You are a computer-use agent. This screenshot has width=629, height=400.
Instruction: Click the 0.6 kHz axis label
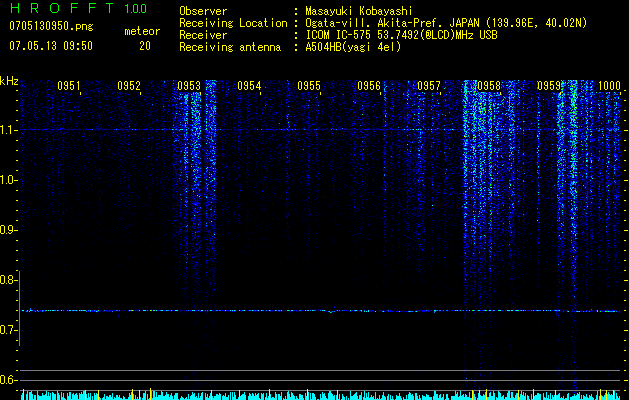coord(8,380)
